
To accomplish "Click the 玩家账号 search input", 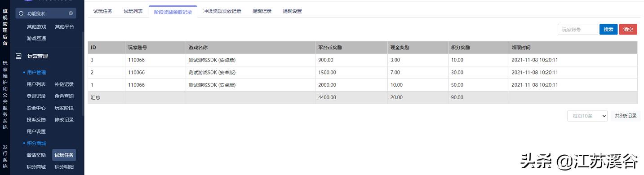I will (x=577, y=29).
